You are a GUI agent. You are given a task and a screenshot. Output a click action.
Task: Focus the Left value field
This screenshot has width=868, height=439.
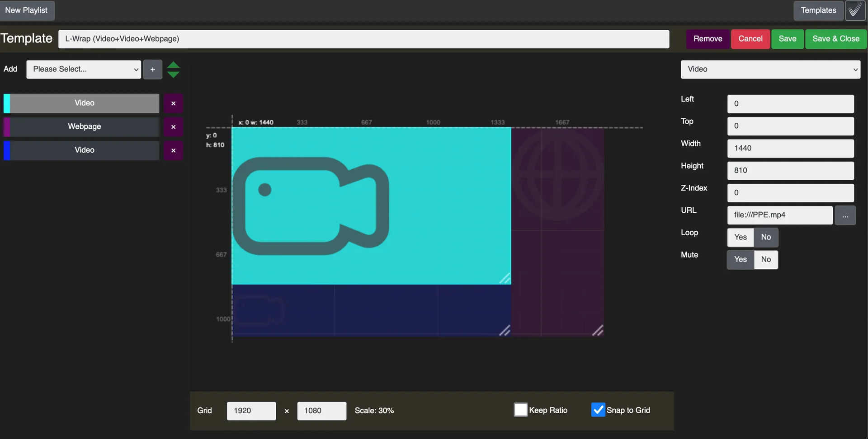pos(790,104)
